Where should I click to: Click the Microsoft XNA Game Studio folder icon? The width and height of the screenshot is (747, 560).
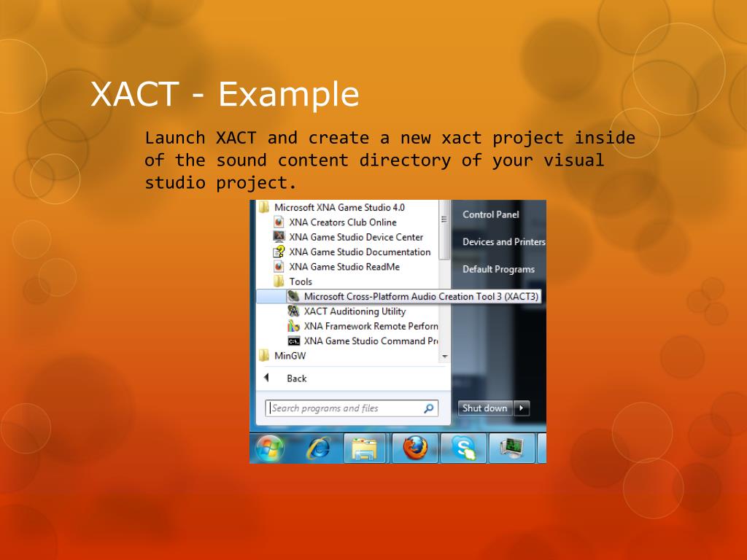pyautogui.click(x=263, y=207)
